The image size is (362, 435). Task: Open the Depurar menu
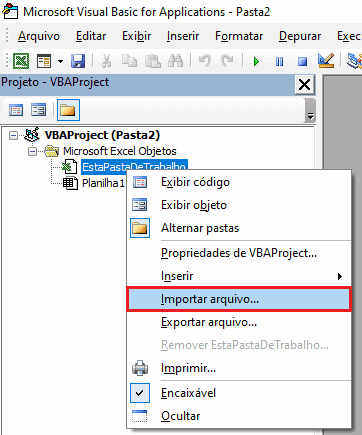[300, 36]
